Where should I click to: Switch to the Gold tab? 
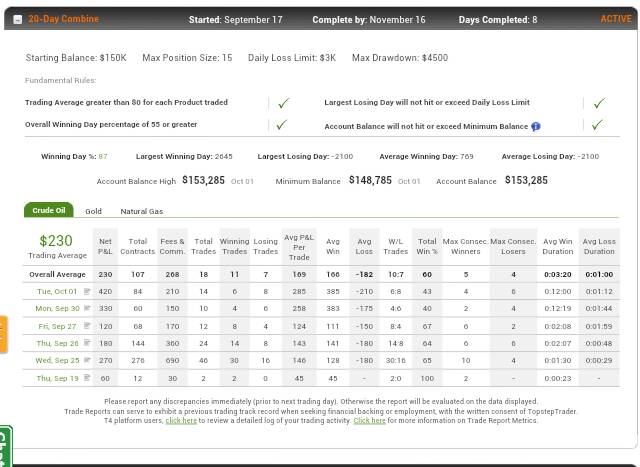pyautogui.click(x=93, y=211)
